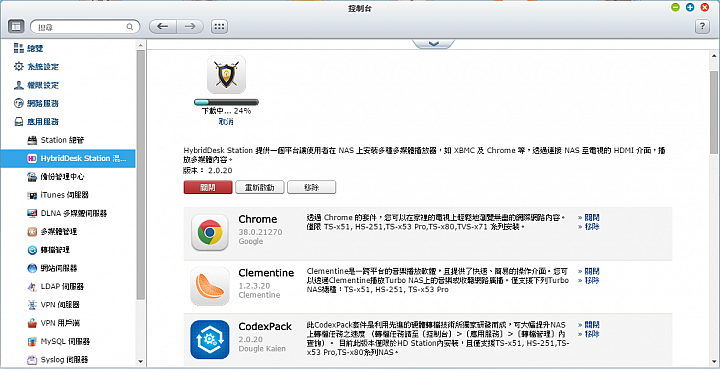Viewport: 720px width, 369px height.
Task: Click version text 38.0.21270
Action: pyautogui.click(x=260, y=232)
